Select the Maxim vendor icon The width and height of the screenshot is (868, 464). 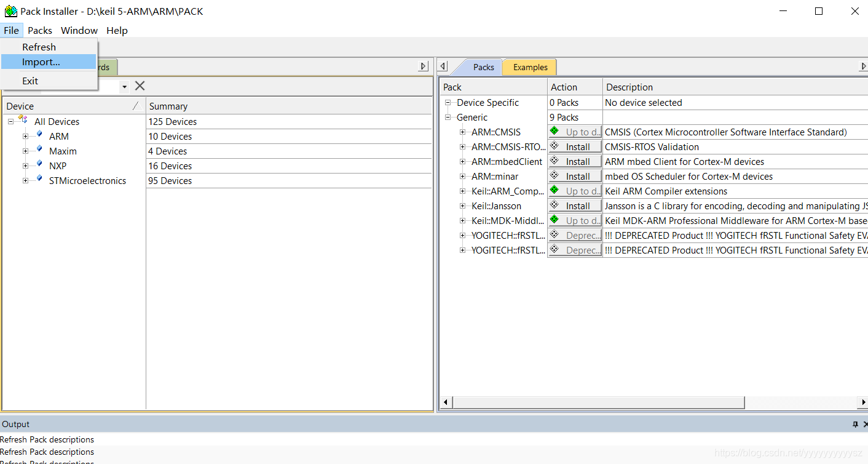(39, 149)
